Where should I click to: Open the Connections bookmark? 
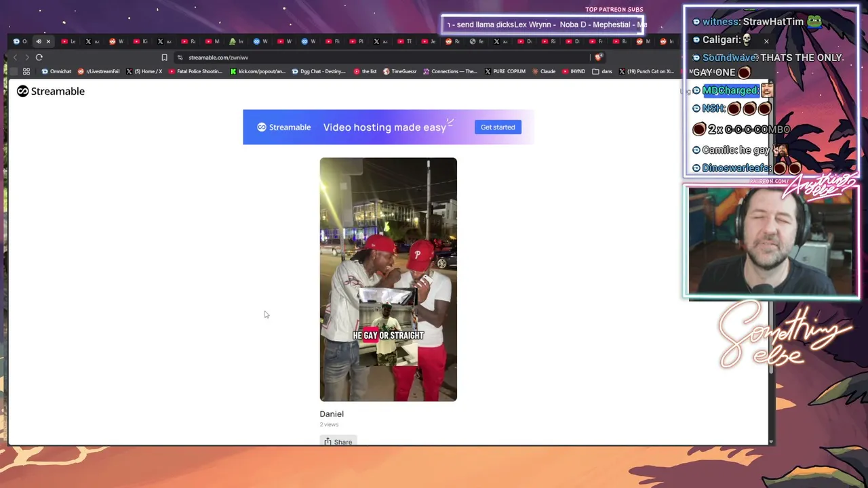point(451,71)
